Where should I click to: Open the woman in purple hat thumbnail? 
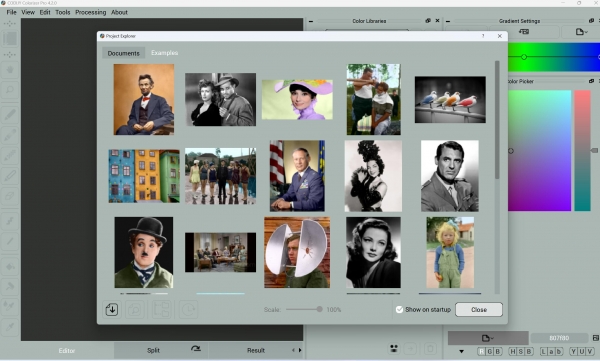tap(297, 100)
